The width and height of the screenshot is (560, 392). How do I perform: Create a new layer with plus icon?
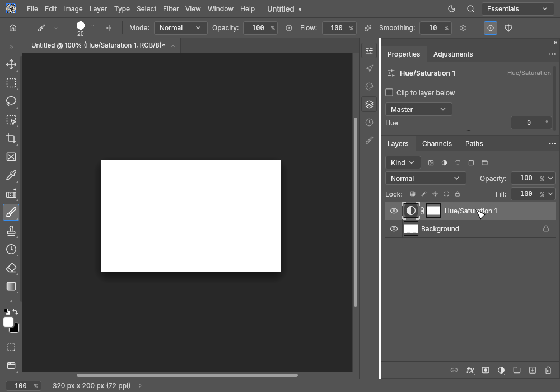533,370
